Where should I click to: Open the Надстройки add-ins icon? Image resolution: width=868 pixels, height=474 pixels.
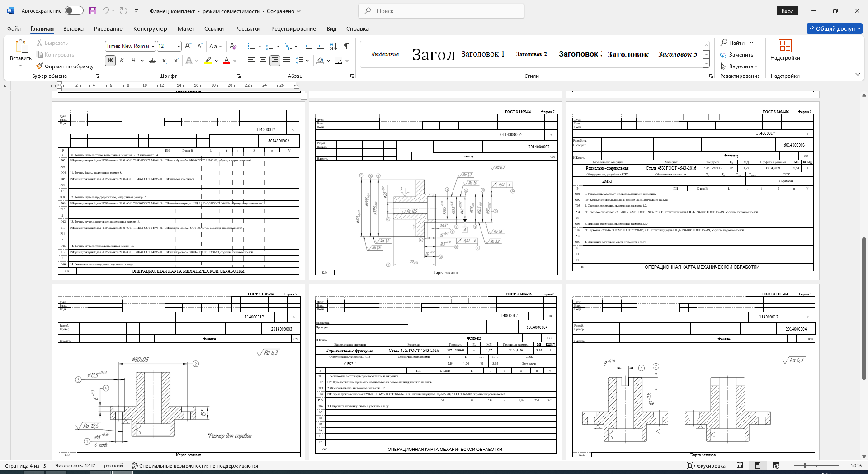(785, 50)
